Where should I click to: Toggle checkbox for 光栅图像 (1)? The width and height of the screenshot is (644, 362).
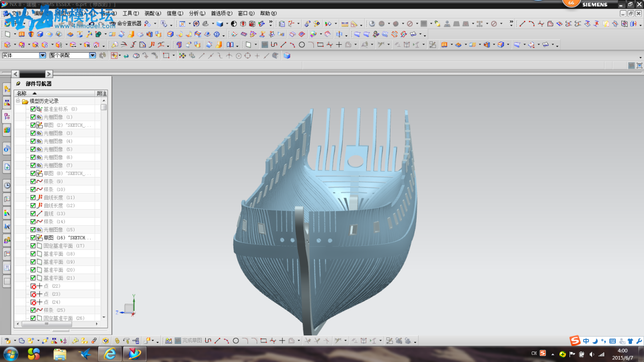pos(33,117)
